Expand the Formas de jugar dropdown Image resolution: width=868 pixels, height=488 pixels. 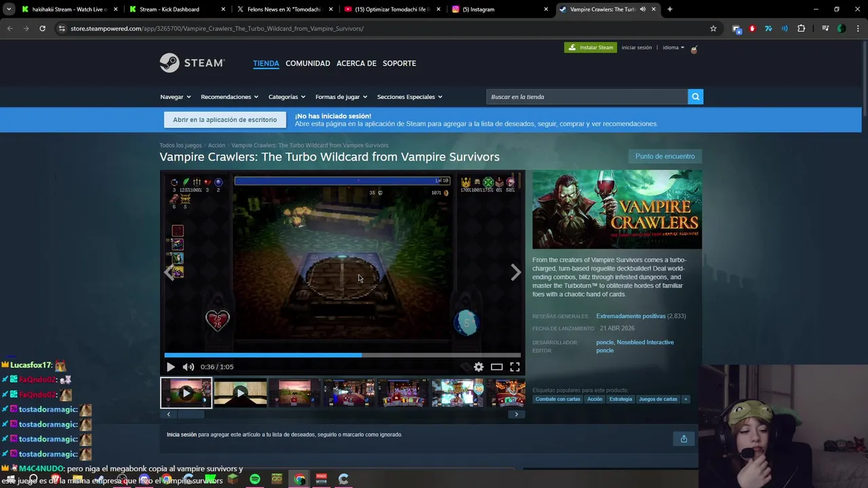point(341,97)
